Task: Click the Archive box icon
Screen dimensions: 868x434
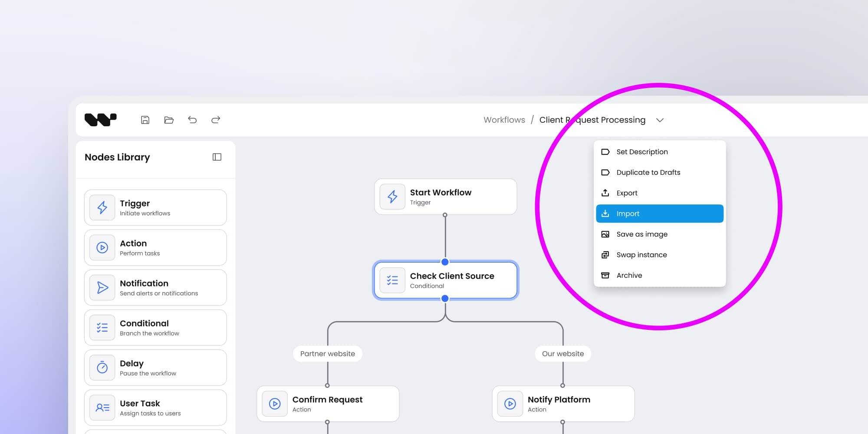Action: (x=605, y=275)
